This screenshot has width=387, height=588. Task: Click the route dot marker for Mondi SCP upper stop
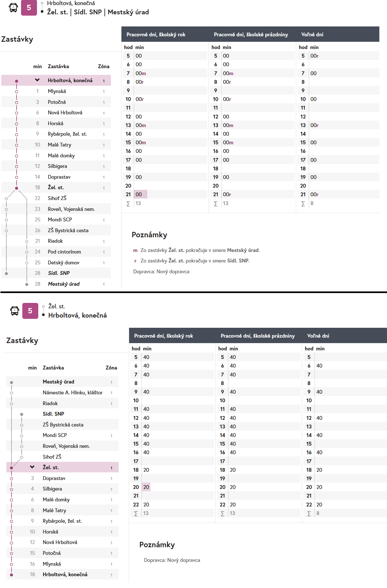pos(6,220)
